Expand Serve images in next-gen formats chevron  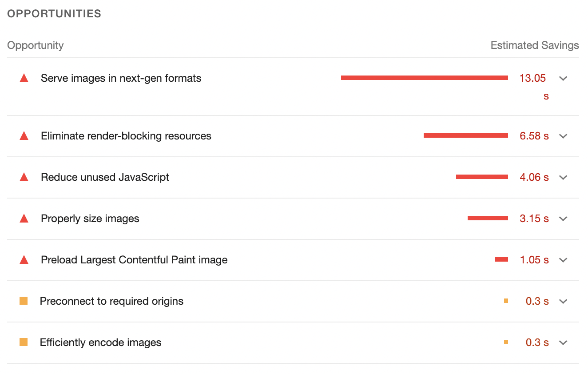coord(563,79)
